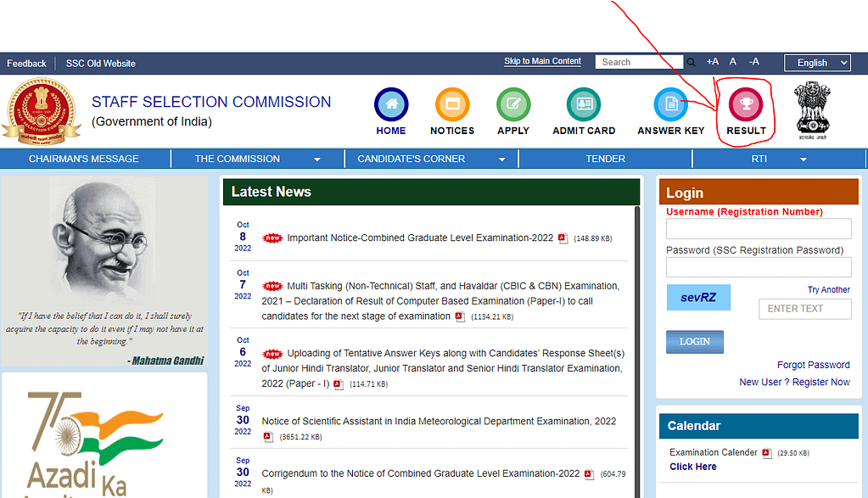The image size is (868, 498).
Task: Open PDF icon for Scientific Assistant notice
Action: point(268,437)
